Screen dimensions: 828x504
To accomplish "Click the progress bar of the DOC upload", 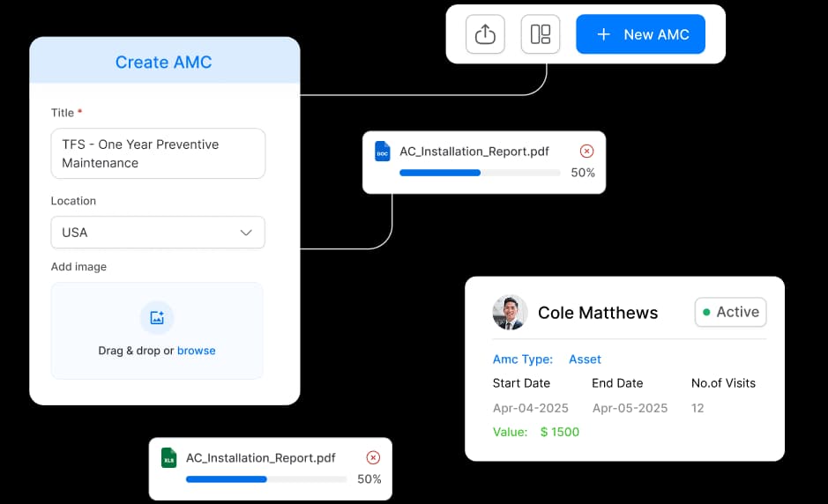I will coord(480,173).
